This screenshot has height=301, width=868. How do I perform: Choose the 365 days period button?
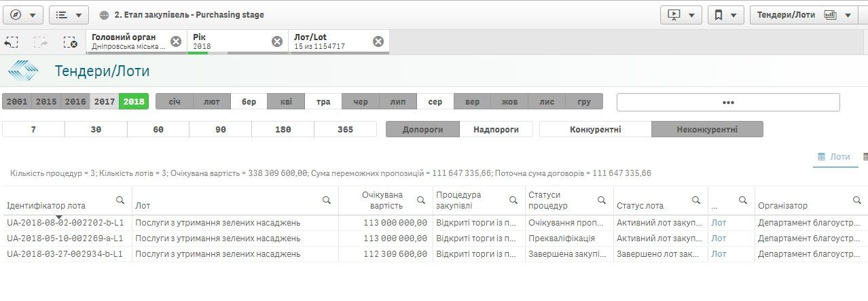tap(346, 129)
